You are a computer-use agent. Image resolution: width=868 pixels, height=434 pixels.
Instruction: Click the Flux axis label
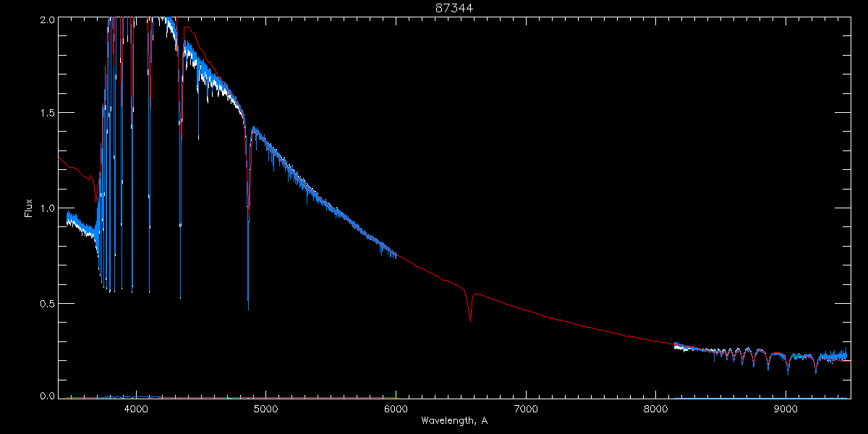29,208
